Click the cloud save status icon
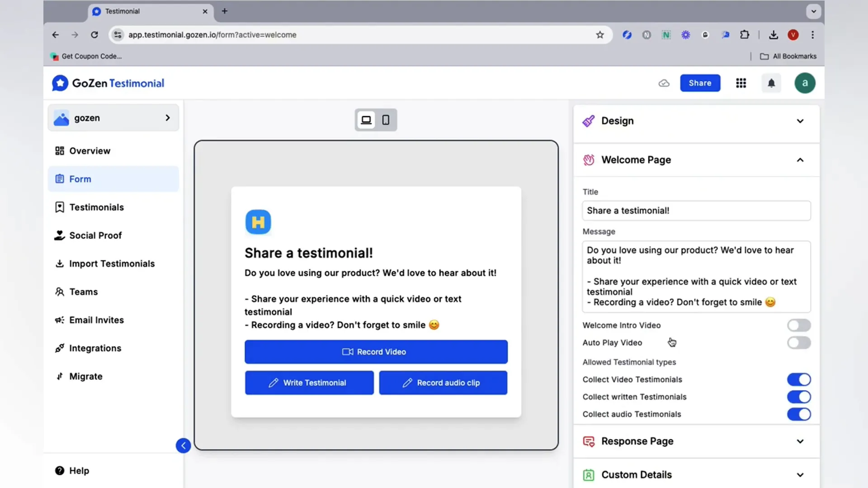This screenshot has height=488, width=868. 664,83
